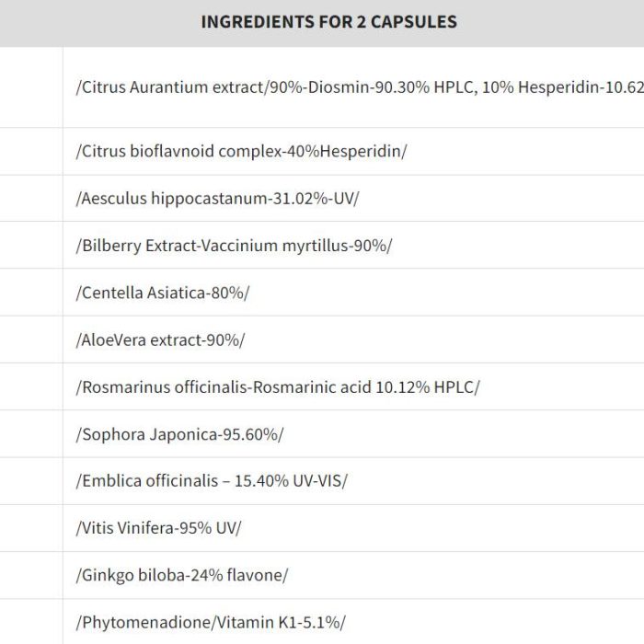Viewport: 644px width, 644px height.
Task: Select the Aesculus hippocastanum-31.02%-UV entry
Action: pyautogui.click(x=217, y=199)
